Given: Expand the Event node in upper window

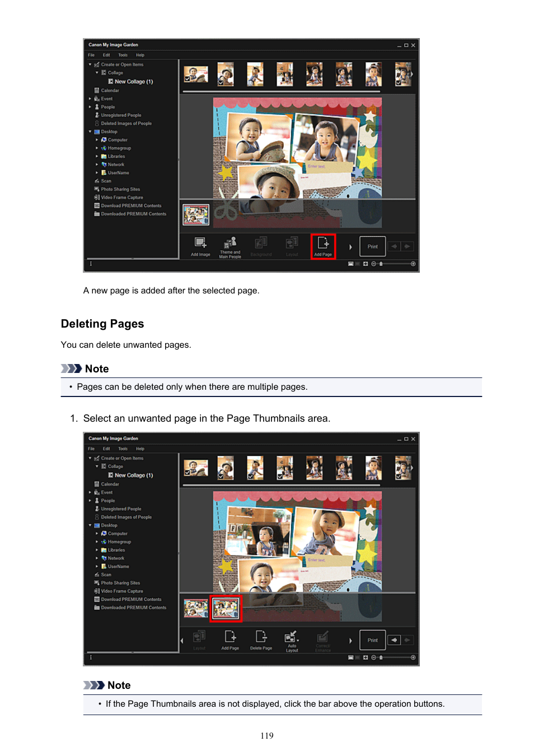Looking at the screenshot, I should point(90,99).
